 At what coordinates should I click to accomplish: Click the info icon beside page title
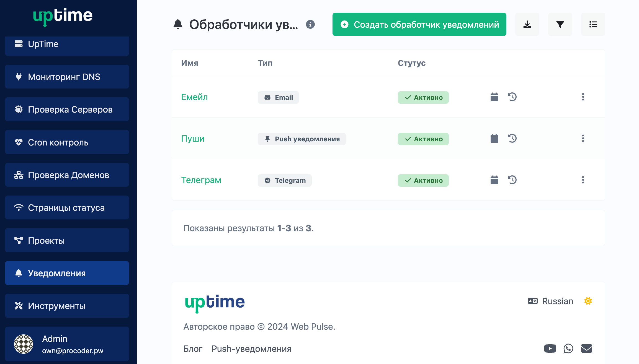click(310, 24)
